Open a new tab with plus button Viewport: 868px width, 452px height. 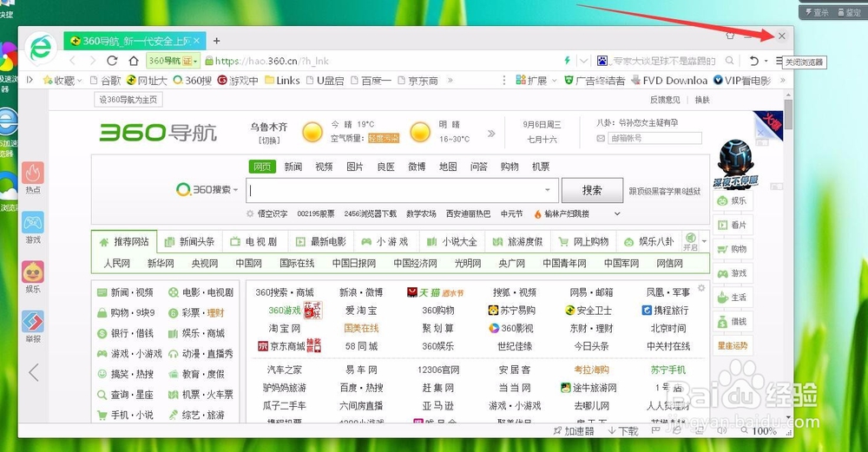tap(216, 41)
